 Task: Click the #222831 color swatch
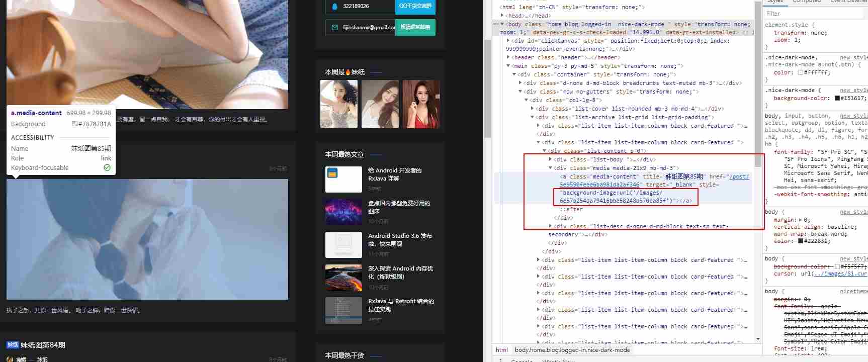tap(801, 241)
